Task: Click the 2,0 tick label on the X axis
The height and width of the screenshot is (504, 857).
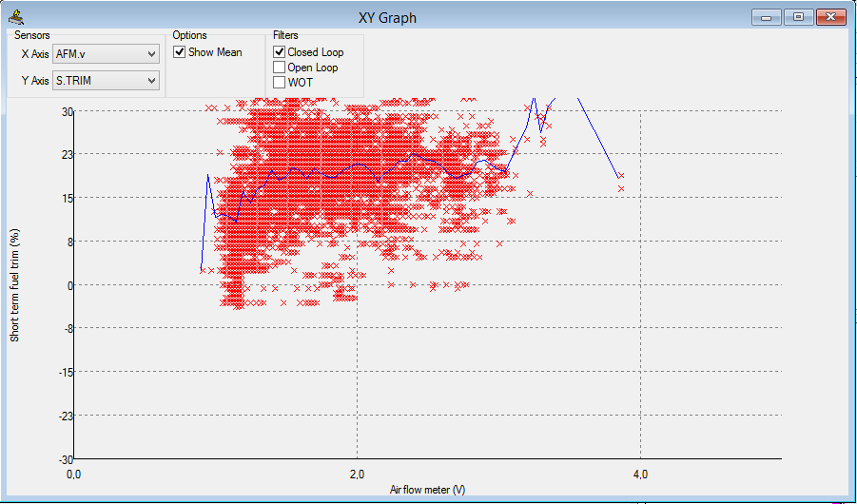Action: (357, 474)
